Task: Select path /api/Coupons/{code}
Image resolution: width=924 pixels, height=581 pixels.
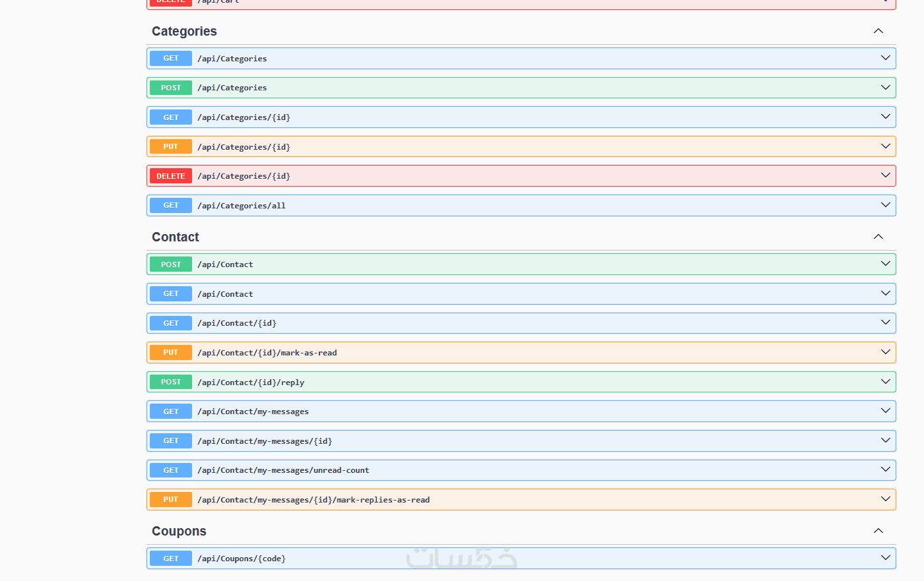Action: [242, 559]
